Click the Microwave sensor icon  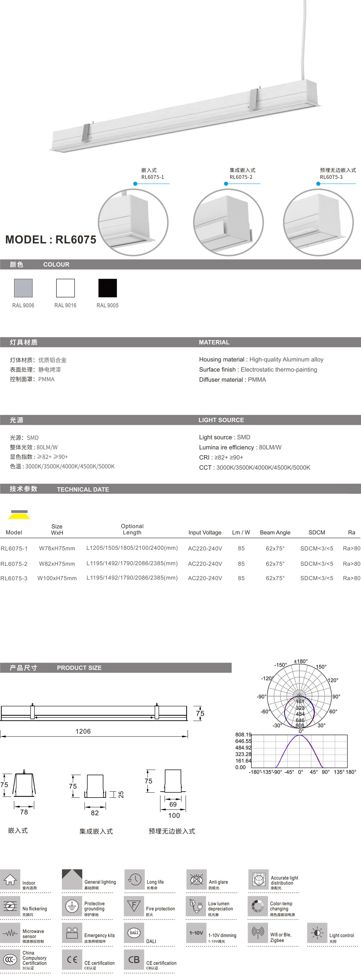[10, 933]
